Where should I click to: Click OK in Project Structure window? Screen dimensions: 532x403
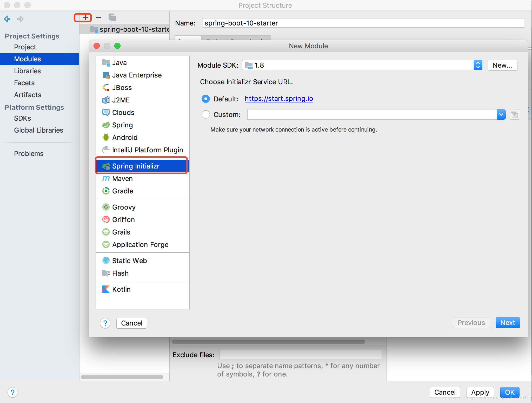(x=510, y=392)
